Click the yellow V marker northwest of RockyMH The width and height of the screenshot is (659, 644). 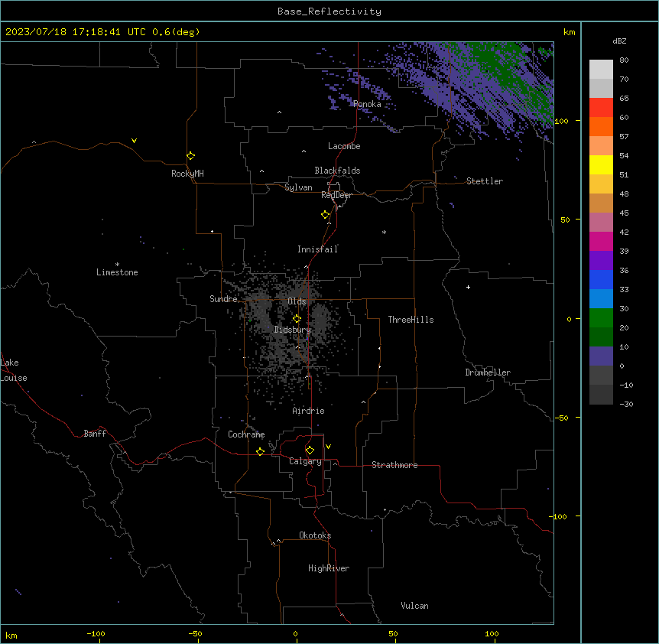click(x=134, y=141)
